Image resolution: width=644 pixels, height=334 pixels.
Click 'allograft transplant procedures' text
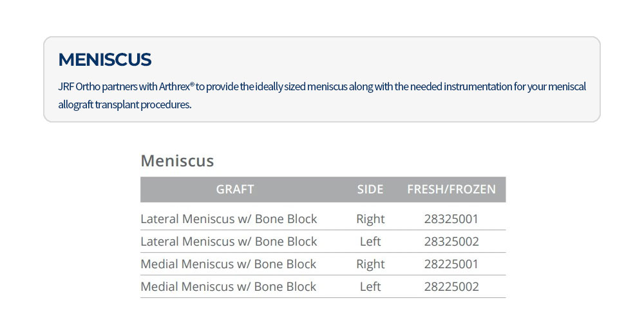coord(124,104)
